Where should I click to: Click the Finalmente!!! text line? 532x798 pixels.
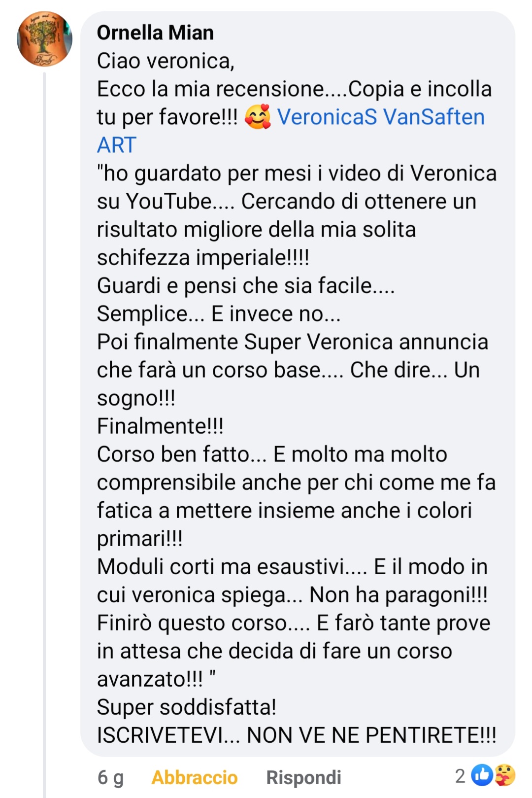[x=160, y=426]
